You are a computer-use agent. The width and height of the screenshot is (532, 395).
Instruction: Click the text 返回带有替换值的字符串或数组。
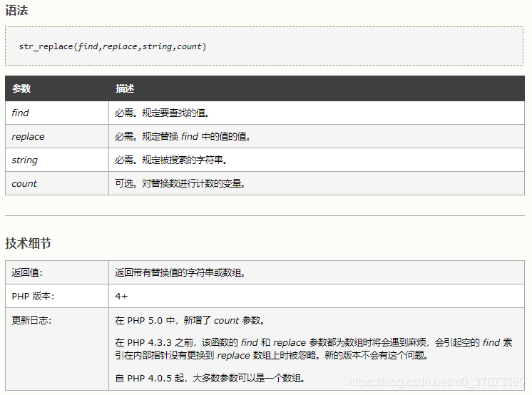click(x=180, y=272)
